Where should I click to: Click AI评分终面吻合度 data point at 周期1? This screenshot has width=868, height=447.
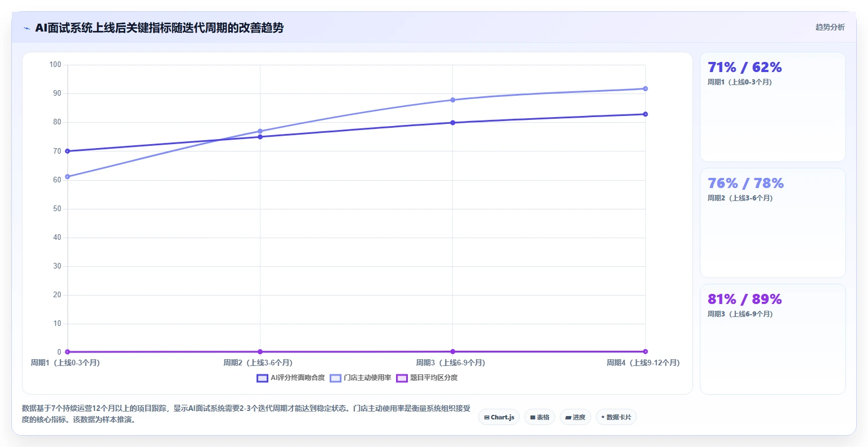[x=68, y=151]
